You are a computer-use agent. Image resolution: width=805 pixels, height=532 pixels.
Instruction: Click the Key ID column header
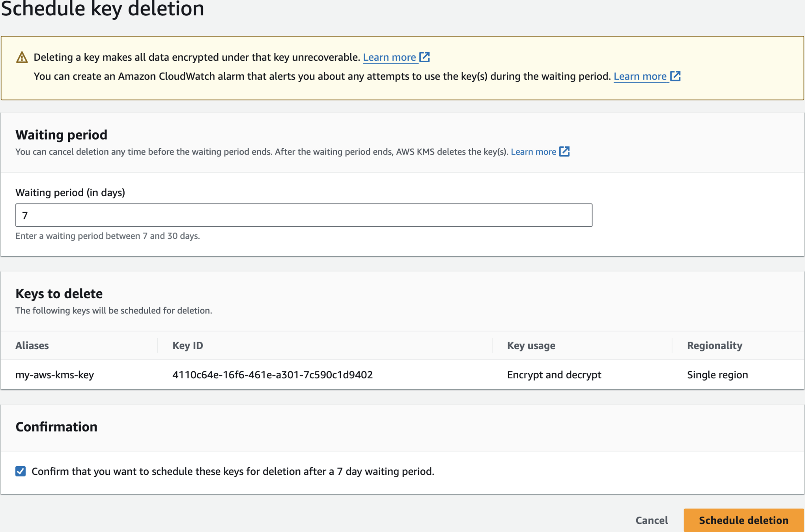(188, 346)
